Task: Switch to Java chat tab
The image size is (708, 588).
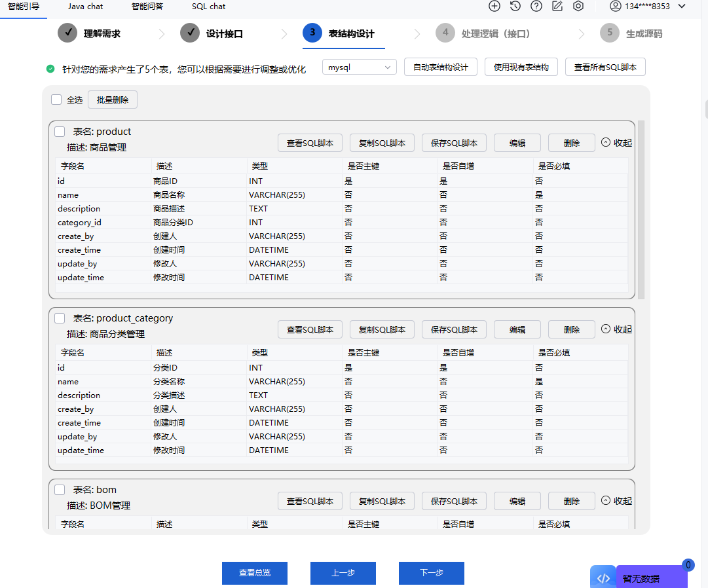Action: pos(85,7)
